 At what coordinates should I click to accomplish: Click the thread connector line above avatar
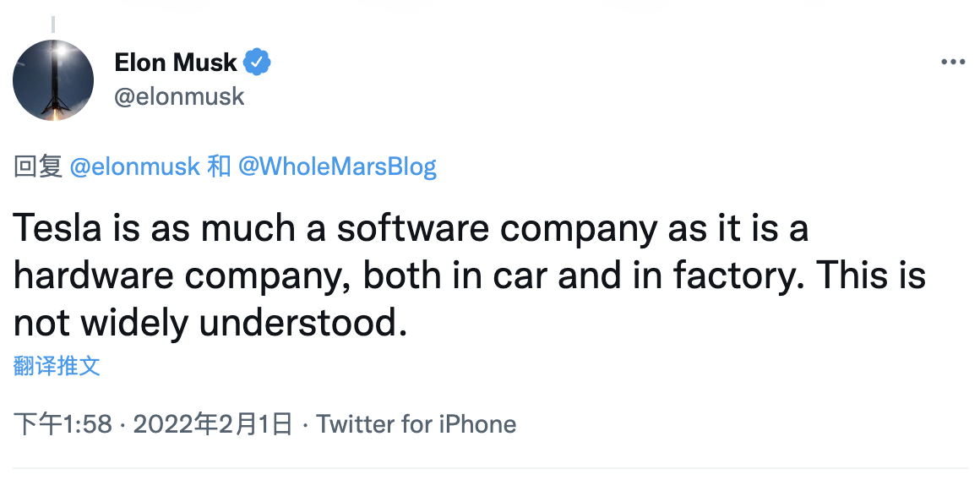click(x=53, y=24)
